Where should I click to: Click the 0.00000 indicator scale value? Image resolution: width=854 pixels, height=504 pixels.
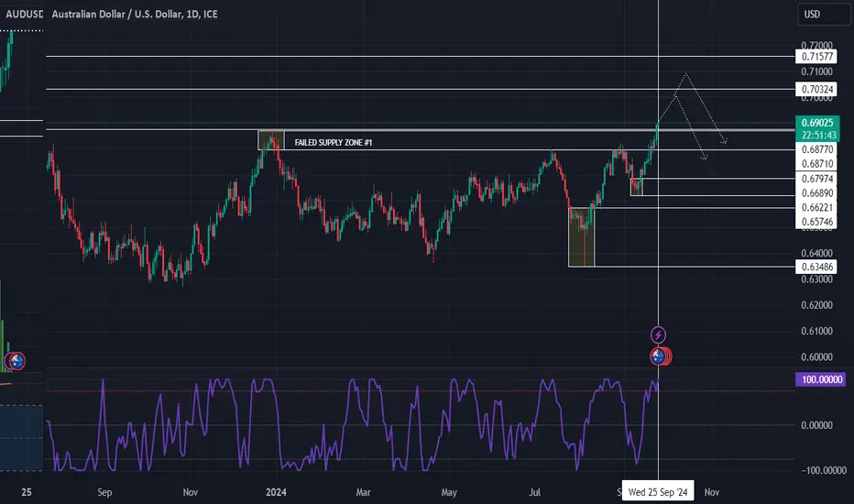coord(817,425)
